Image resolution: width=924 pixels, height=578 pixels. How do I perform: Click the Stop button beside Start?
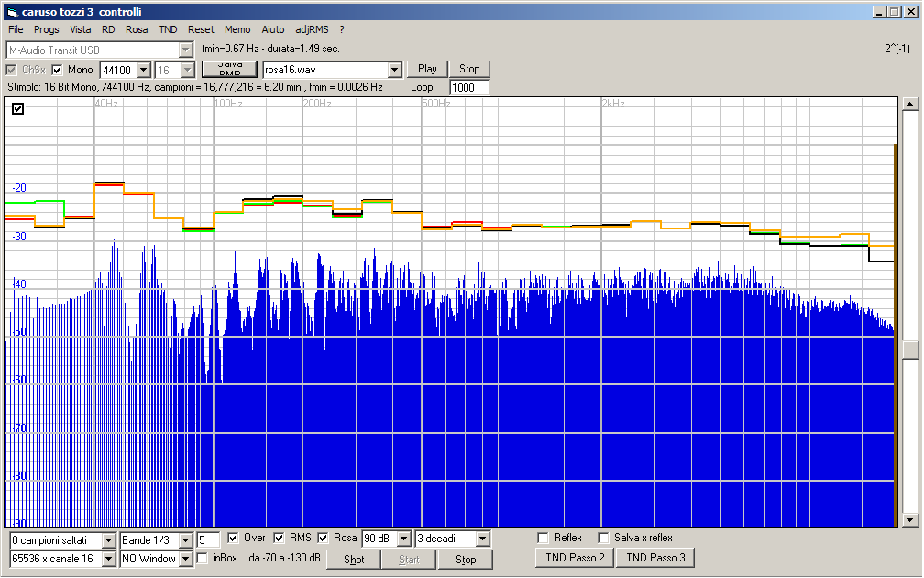tap(466, 559)
